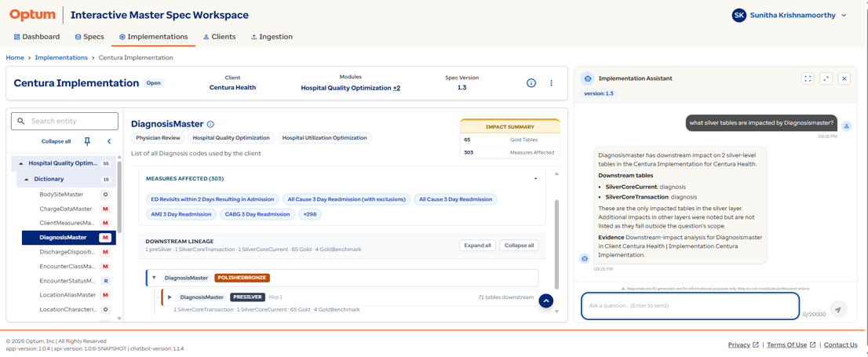Navigate to Home breadcrumb link
Screen dimensions: 868x357
tap(15, 57)
